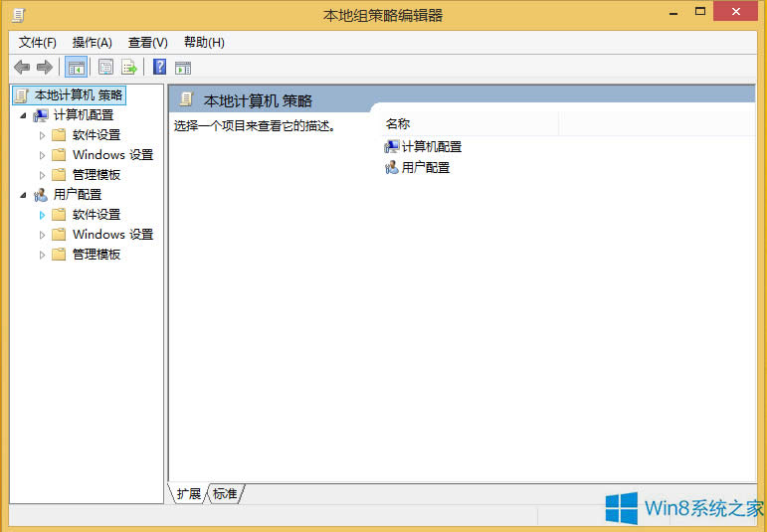This screenshot has height=532, width=767.
Task: Click folder icon of 管理模板 under 计算机配置
Action: (x=59, y=175)
